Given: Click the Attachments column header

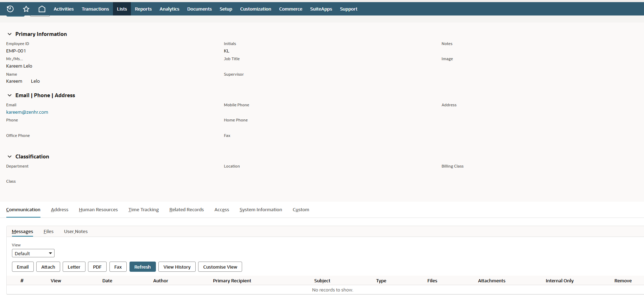Looking at the screenshot, I should (492, 281).
